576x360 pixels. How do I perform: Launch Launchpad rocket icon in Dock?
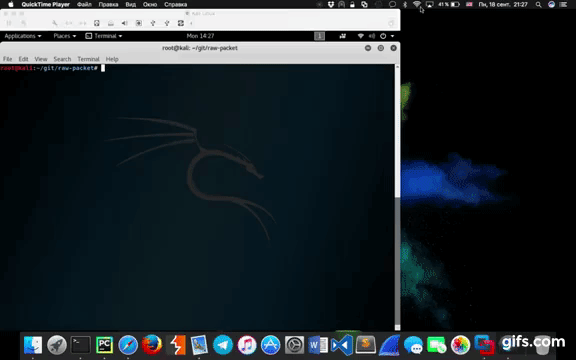(57, 345)
